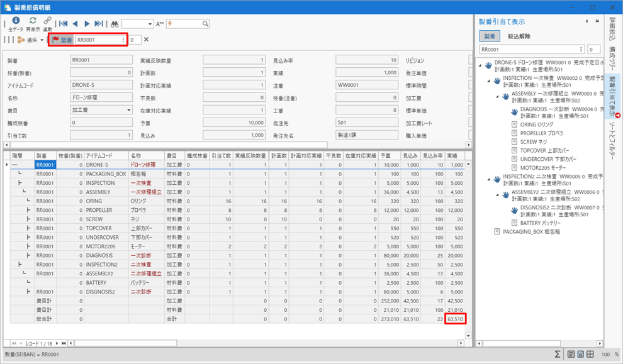The height and width of the screenshot is (364, 623).
Task: Click the sigma summation icon in status bar
Action: click(x=557, y=355)
